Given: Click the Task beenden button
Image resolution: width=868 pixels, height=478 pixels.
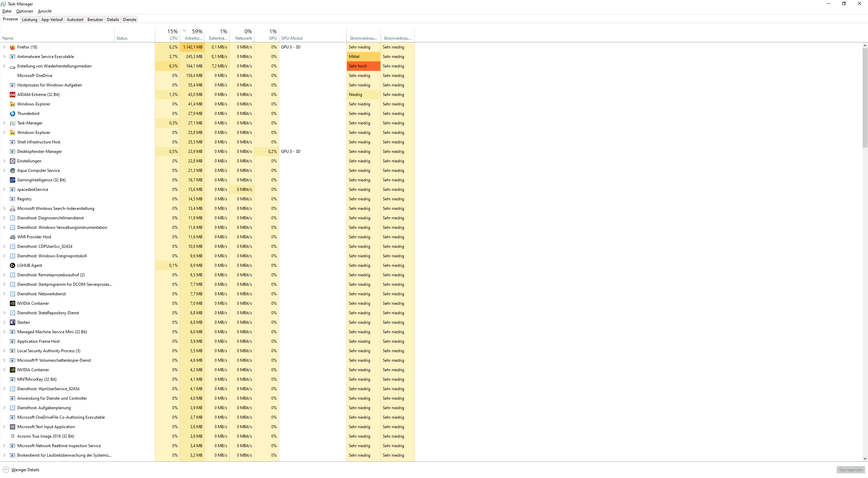Looking at the screenshot, I should coord(851,470).
